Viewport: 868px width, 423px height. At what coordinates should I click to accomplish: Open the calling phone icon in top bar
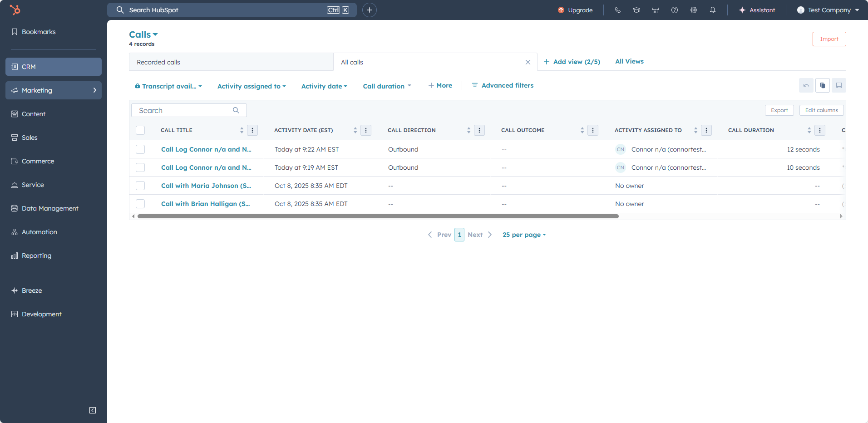tap(617, 10)
